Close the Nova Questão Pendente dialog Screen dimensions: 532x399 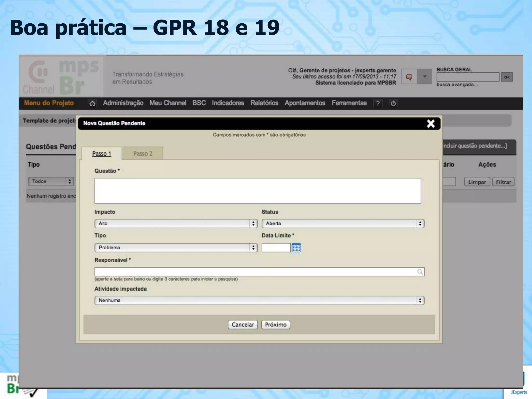point(431,124)
